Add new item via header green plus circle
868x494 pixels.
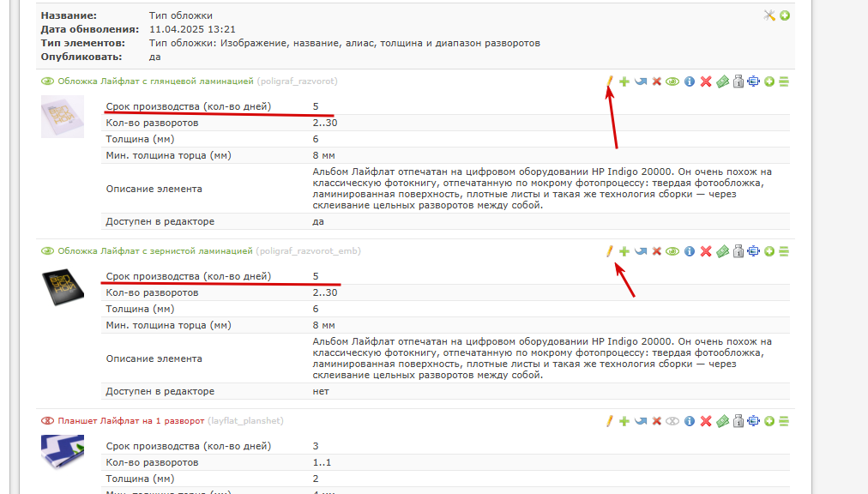[x=785, y=15]
